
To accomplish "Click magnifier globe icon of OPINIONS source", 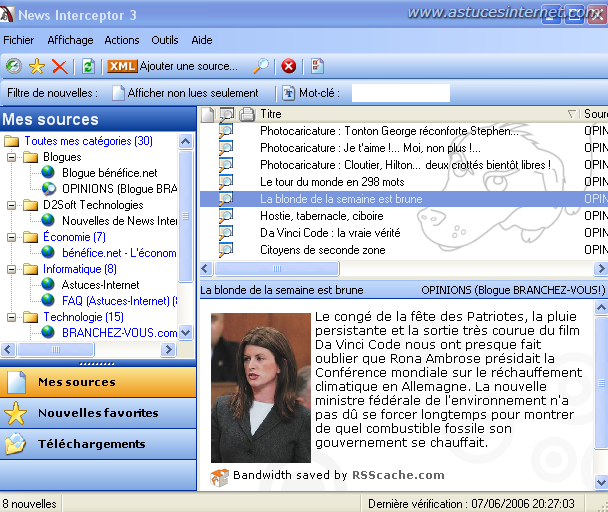I will (x=48, y=188).
